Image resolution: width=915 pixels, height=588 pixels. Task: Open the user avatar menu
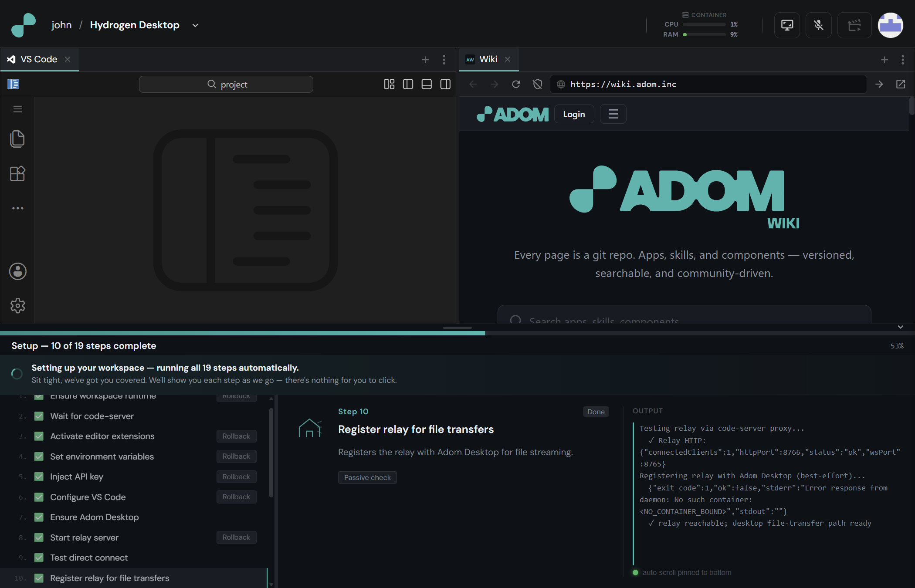[x=890, y=25]
